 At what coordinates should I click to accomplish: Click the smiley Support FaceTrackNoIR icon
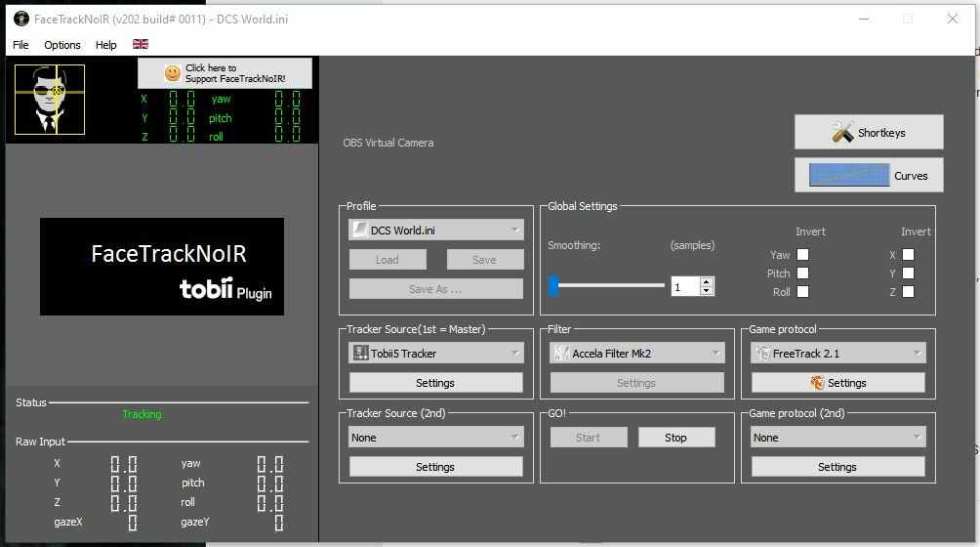(x=173, y=73)
